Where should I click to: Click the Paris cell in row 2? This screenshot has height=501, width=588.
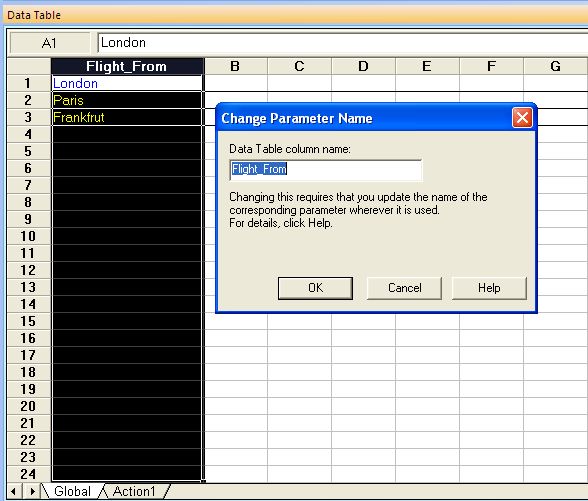click(x=127, y=100)
